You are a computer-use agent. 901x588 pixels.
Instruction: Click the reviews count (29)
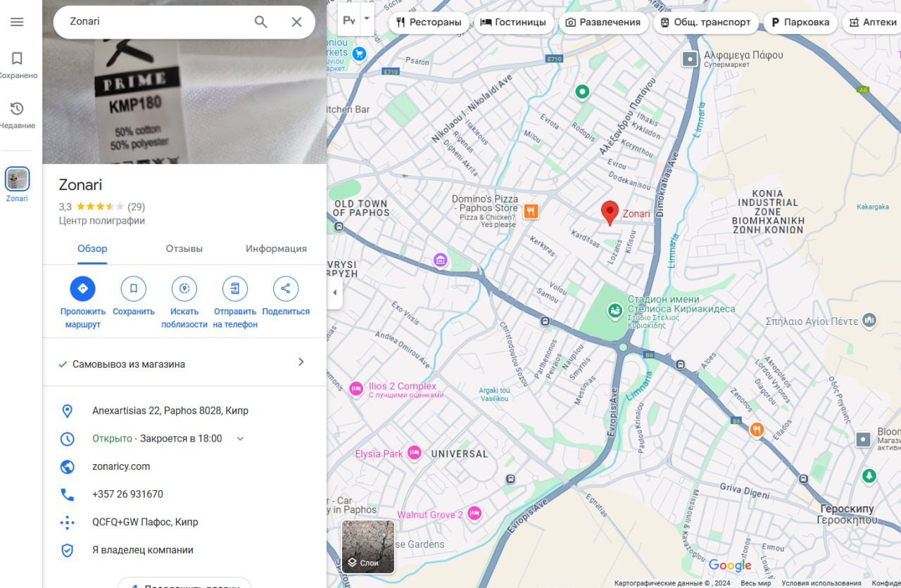pyautogui.click(x=137, y=207)
